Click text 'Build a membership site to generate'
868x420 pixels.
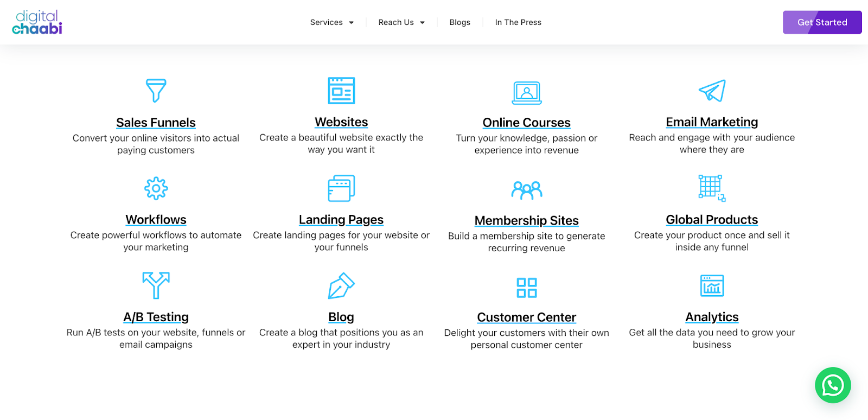coord(527,236)
